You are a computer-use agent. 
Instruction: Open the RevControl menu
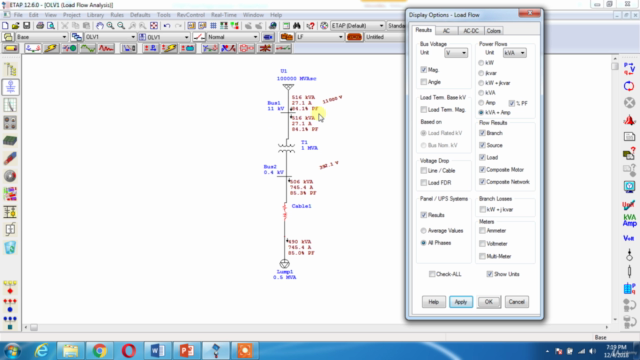point(191,15)
